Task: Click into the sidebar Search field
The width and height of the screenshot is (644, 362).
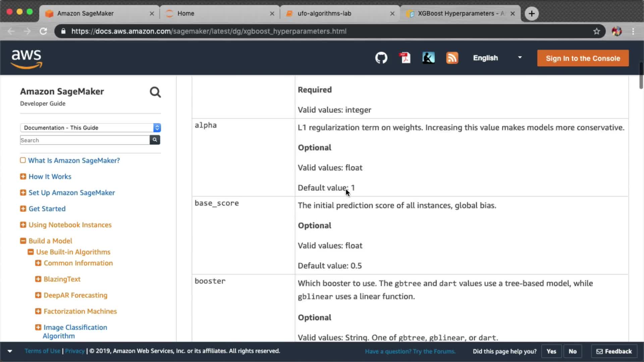Action: [x=85, y=140]
